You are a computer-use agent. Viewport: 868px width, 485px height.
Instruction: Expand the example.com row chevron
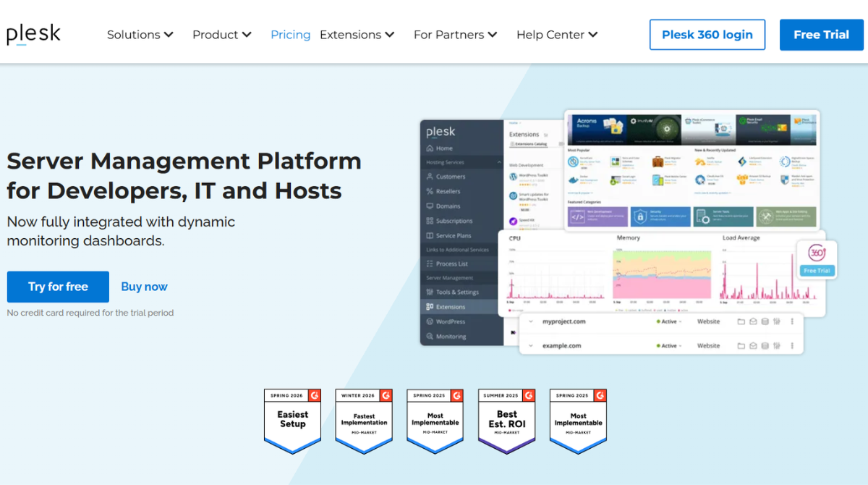530,345
